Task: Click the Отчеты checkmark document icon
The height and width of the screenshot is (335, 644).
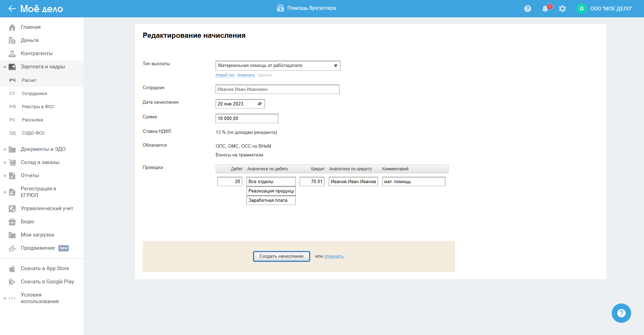Action: coord(12,175)
